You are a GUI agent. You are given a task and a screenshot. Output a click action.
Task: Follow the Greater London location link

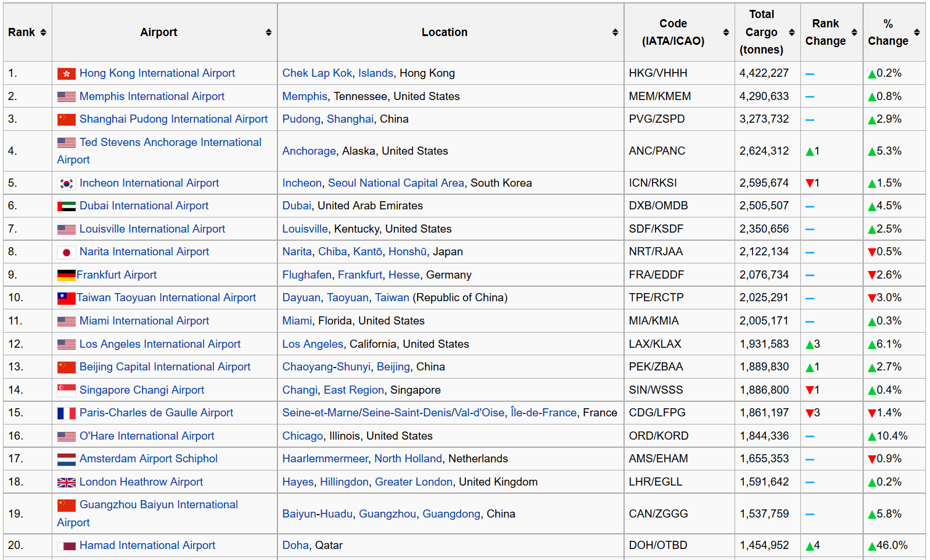coord(414,482)
